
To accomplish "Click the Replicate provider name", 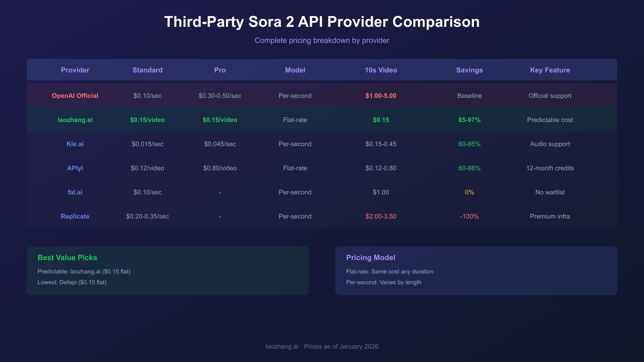I will [x=75, y=216].
